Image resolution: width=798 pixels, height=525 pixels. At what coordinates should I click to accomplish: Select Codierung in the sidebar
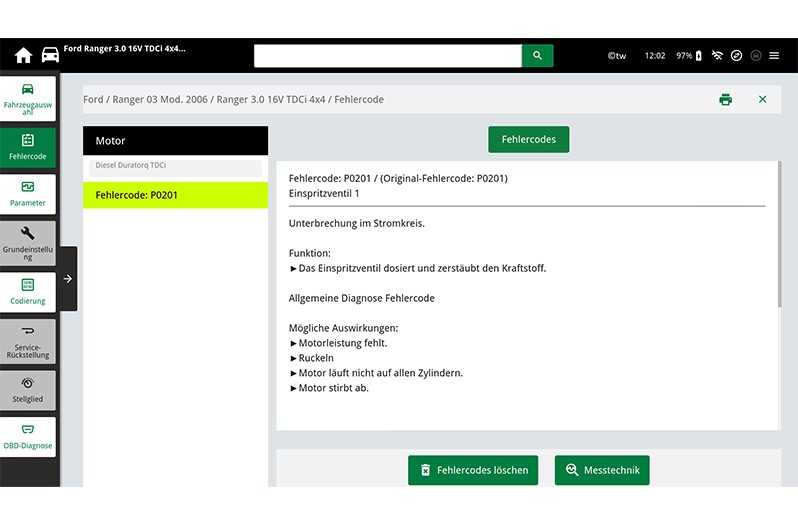tap(28, 291)
